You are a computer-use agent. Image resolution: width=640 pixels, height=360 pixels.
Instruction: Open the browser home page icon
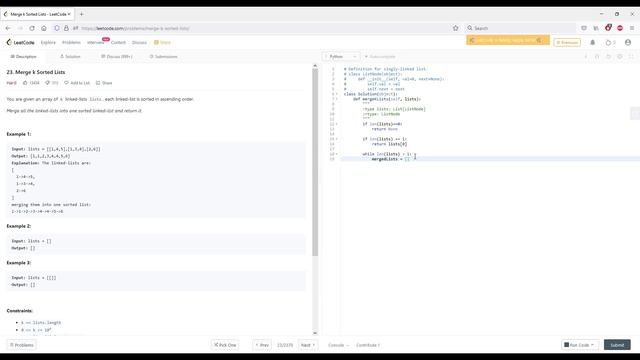[x=44, y=28]
